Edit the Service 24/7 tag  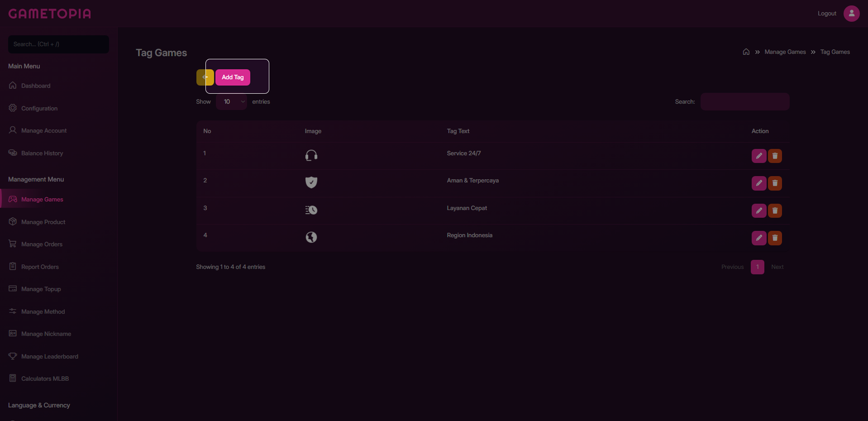759,156
